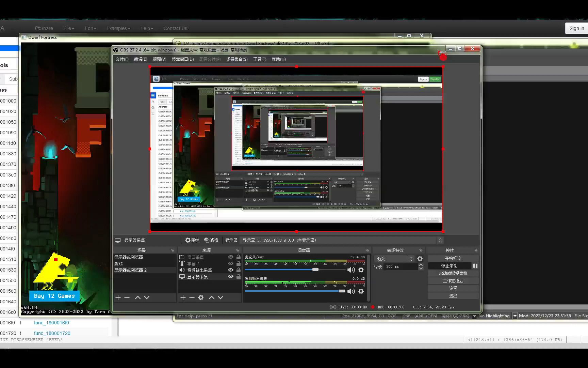Pop out the 转场特效 dock panel
This screenshot has height=368, width=588.
click(421, 250)
